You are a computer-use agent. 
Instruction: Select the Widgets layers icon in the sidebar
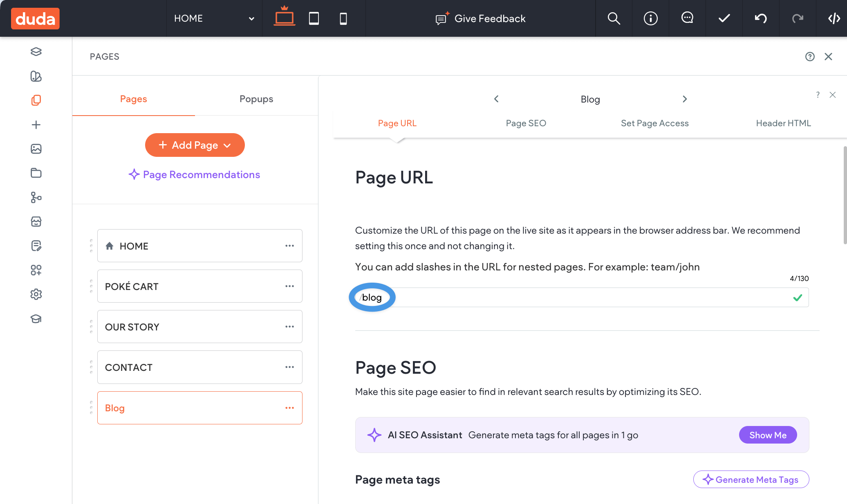pyautogui.click(x=36, y=52)
